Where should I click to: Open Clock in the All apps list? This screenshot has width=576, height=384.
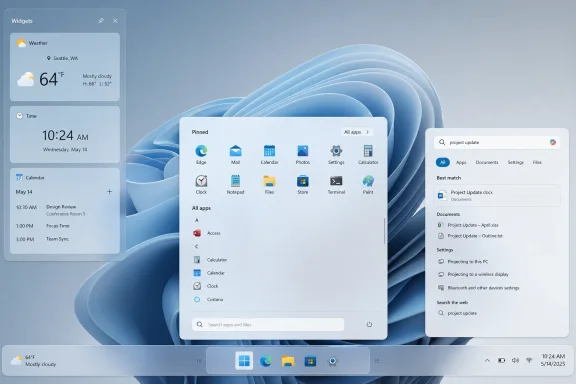click(x=206, y=286)
